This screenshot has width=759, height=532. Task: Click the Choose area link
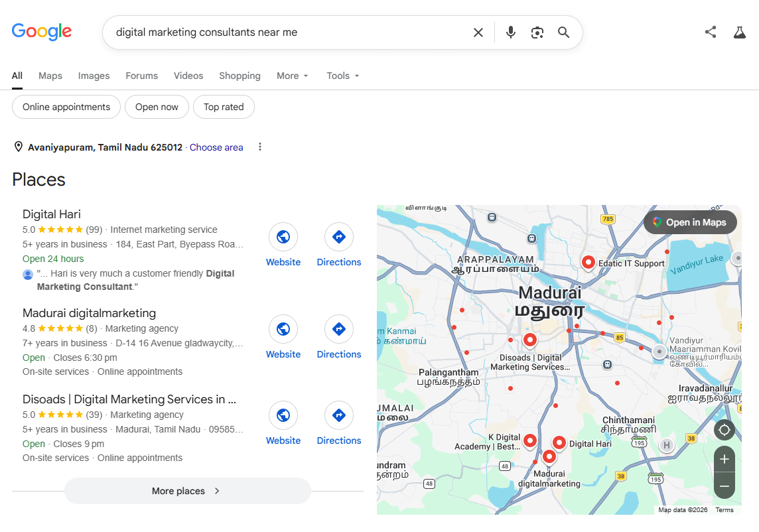point(216,147)
